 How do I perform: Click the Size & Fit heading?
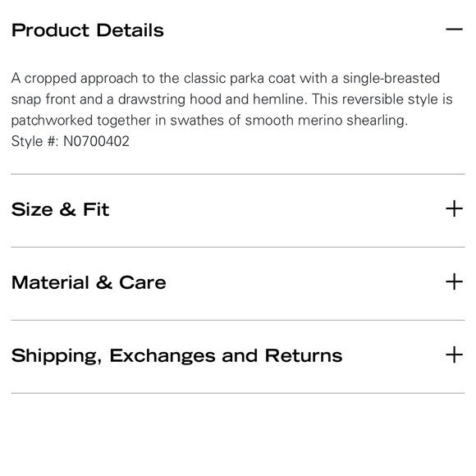coord(60,209)
